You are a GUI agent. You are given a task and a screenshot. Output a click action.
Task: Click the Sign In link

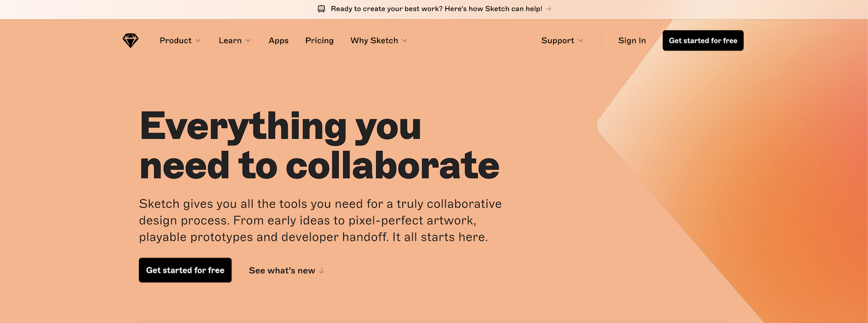pos(632,41)
